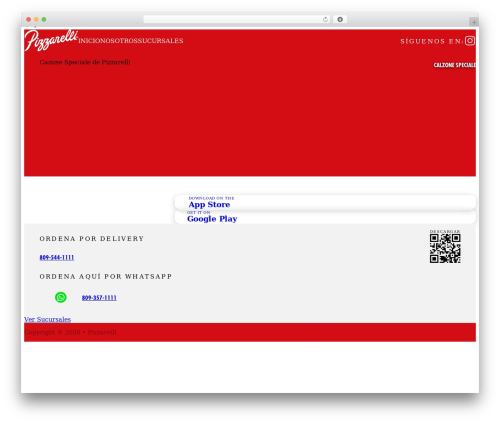Screen dimensions: 500x423
Task: Get it on Google Play button
Action: [325, 217]
